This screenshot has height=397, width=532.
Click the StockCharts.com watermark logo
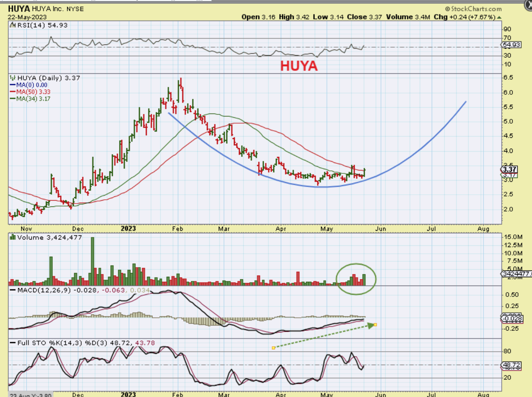pos(474,9)
